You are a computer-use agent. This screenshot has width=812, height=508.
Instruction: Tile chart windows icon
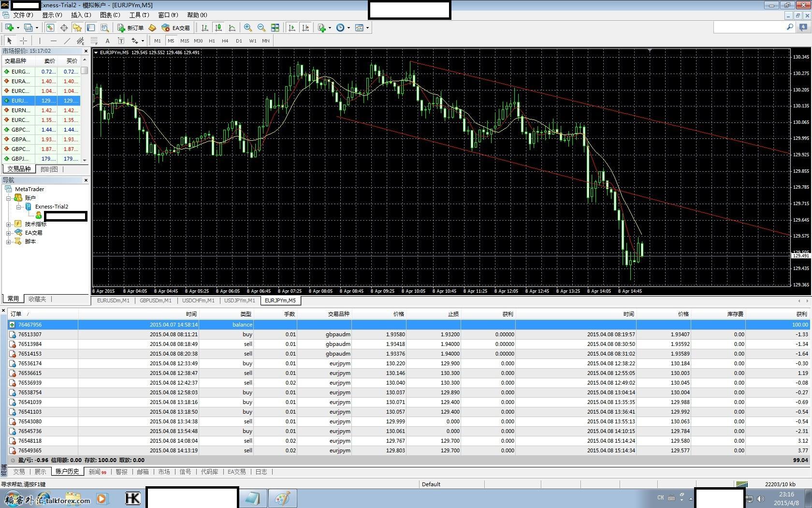coord(275,28)
